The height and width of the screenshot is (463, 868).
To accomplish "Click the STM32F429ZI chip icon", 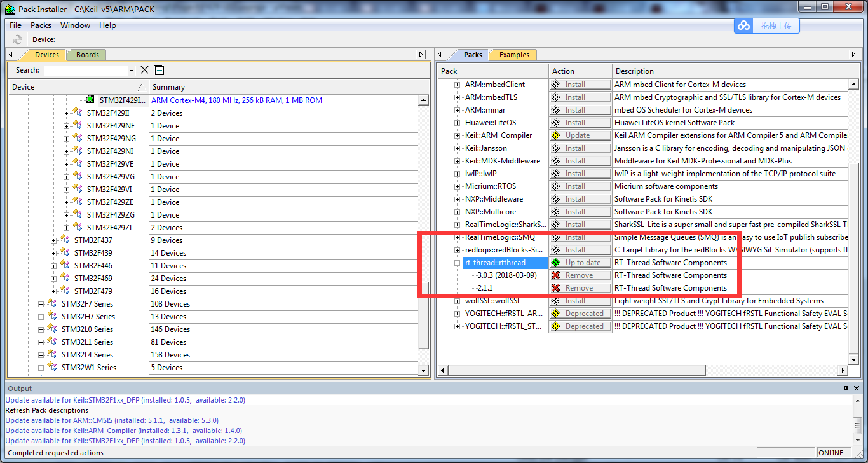I will (78, 227).
